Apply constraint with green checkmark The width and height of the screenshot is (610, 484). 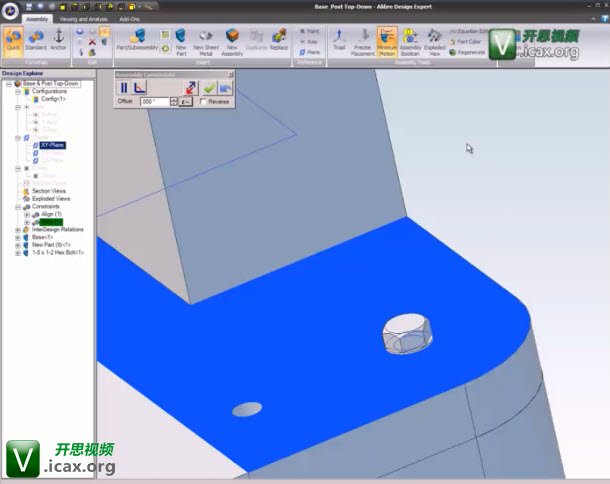tap(209, 88)
